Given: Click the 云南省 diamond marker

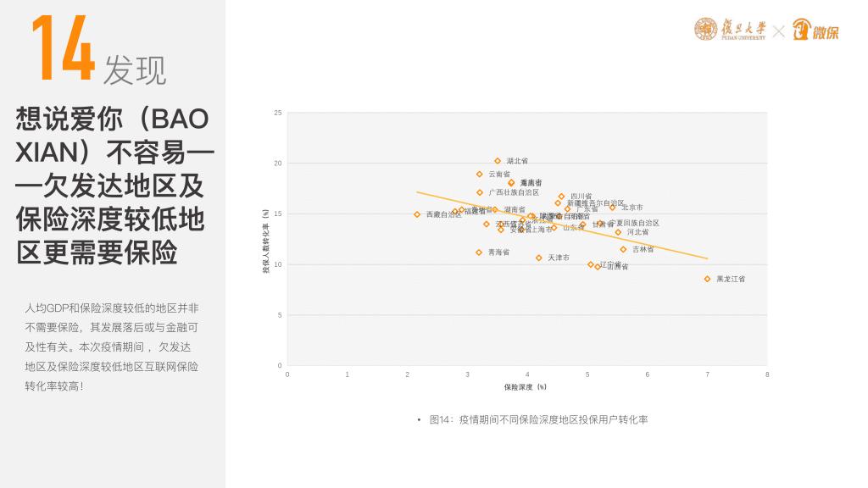Looking at the screenshot, I should coord(480,174).
